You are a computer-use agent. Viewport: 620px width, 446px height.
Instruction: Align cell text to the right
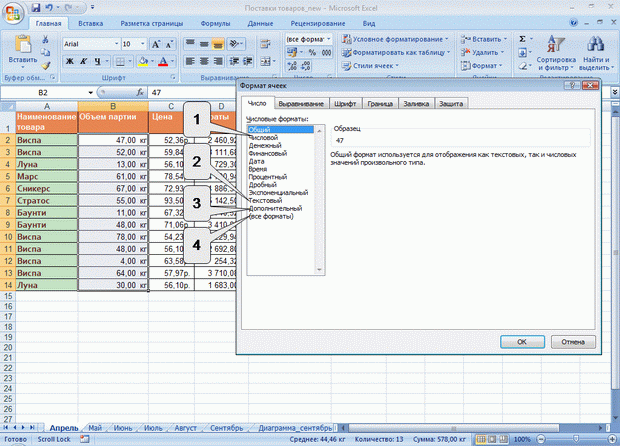click(x=218, y=61)
